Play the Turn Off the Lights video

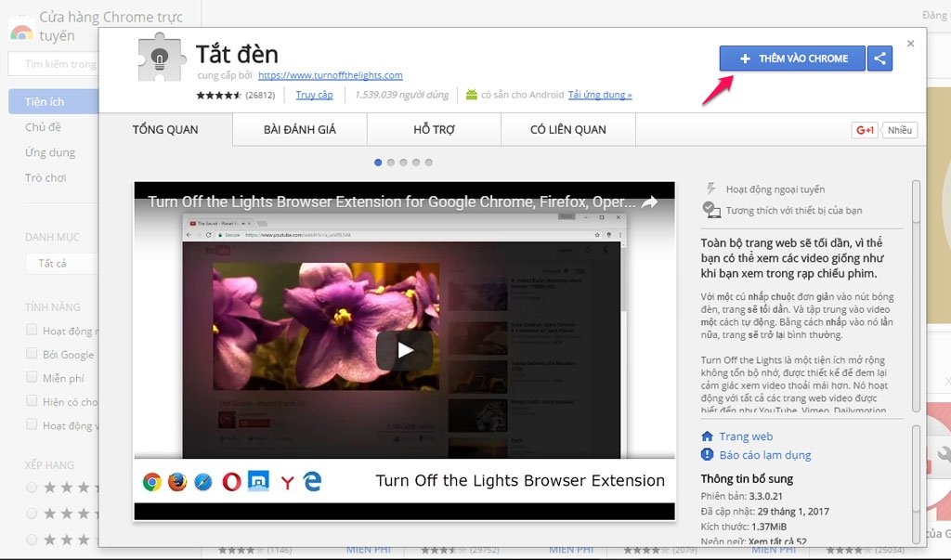pos(405,350)
